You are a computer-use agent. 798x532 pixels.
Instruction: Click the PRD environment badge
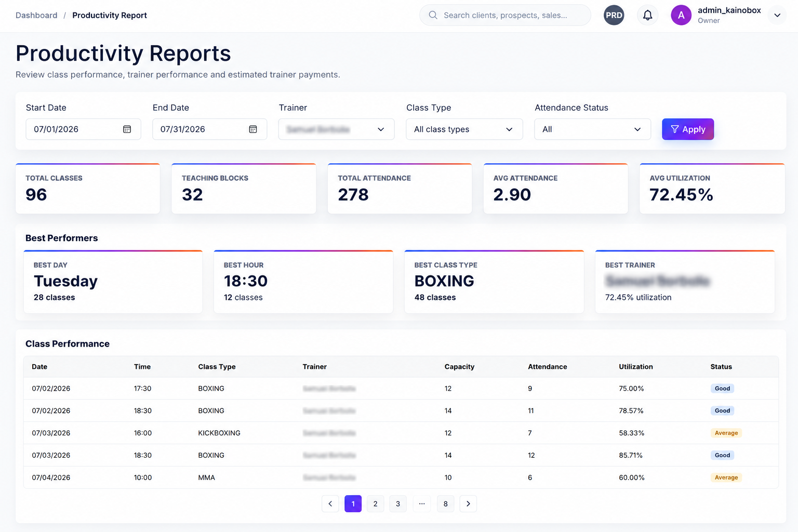click(614, 15)
